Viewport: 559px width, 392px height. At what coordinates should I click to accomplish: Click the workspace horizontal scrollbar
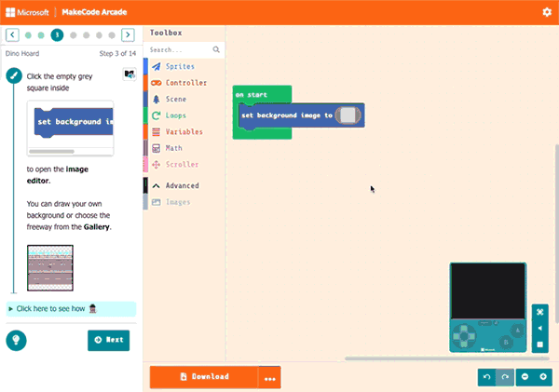pyautogui.click(x=446, y=358)
